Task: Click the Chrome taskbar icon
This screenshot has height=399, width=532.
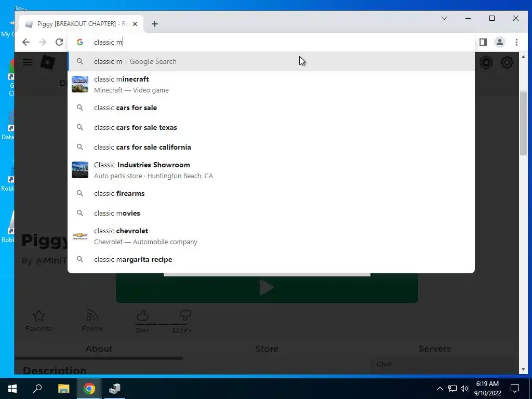Action: (x=89, y=389)
